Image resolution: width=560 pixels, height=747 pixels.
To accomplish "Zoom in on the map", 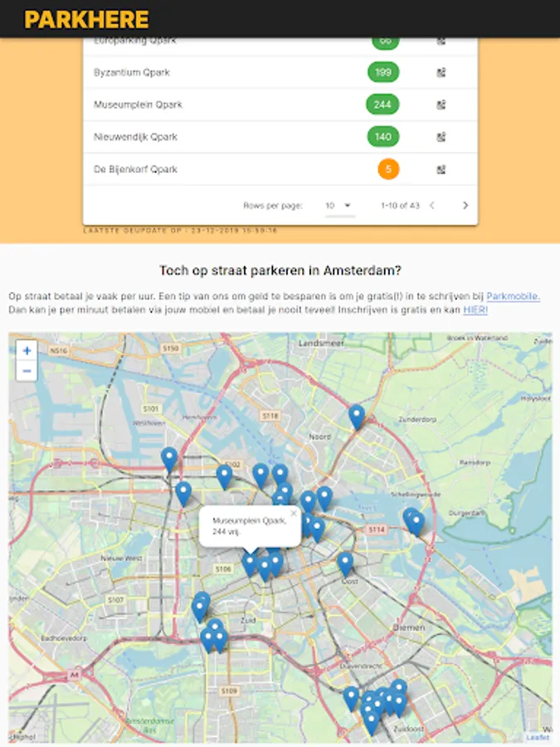I will [27, 351].
